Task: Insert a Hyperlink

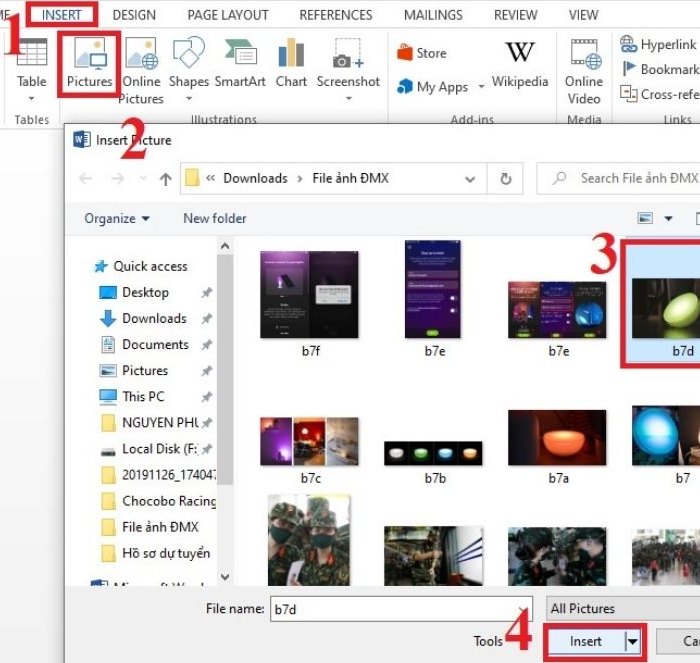Action: point(658,44)
